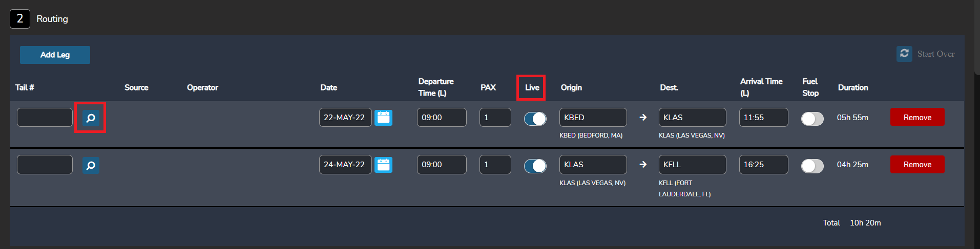Toggle the Live switch for the KBED leg

[535, 119]
